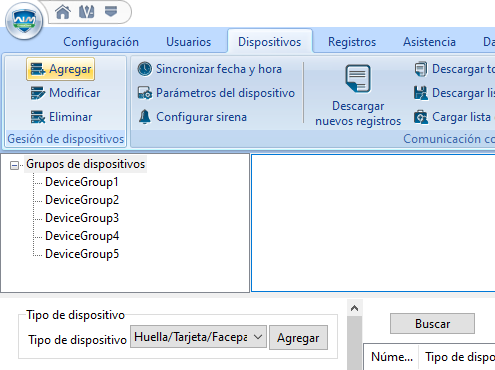
Task: Click the Descargar todos icon in ribbon
Action: coord(421,69)
